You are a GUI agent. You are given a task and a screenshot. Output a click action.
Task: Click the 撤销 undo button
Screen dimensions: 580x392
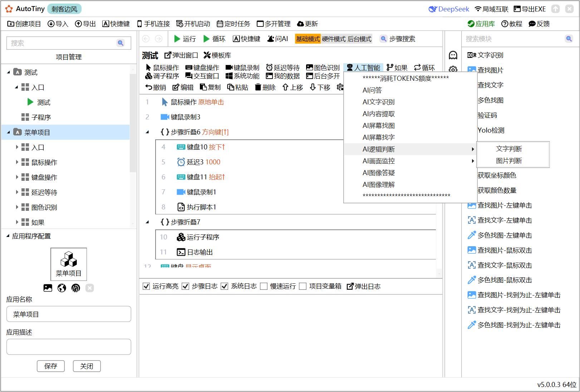point(156,88)
